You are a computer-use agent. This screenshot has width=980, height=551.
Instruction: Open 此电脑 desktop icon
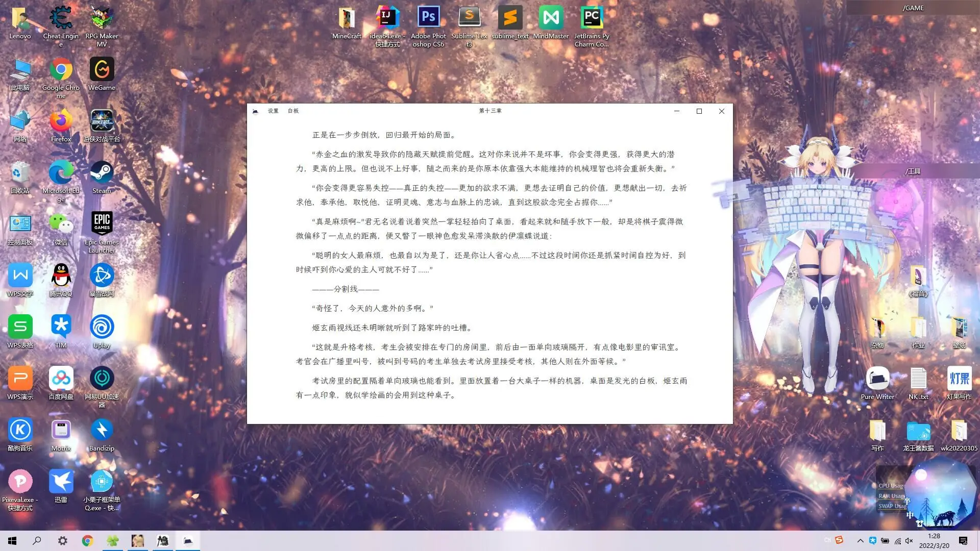(x=20, y=74)
